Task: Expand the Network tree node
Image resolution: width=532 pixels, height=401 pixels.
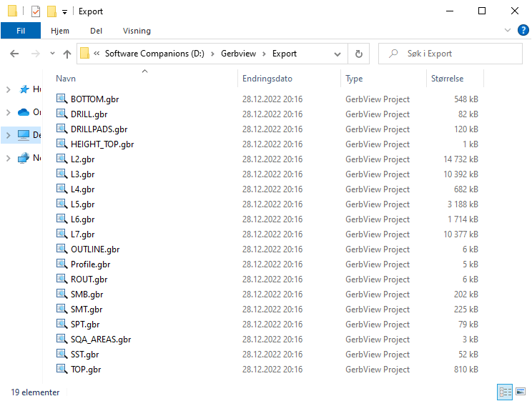Action: (x=9, y=158)
